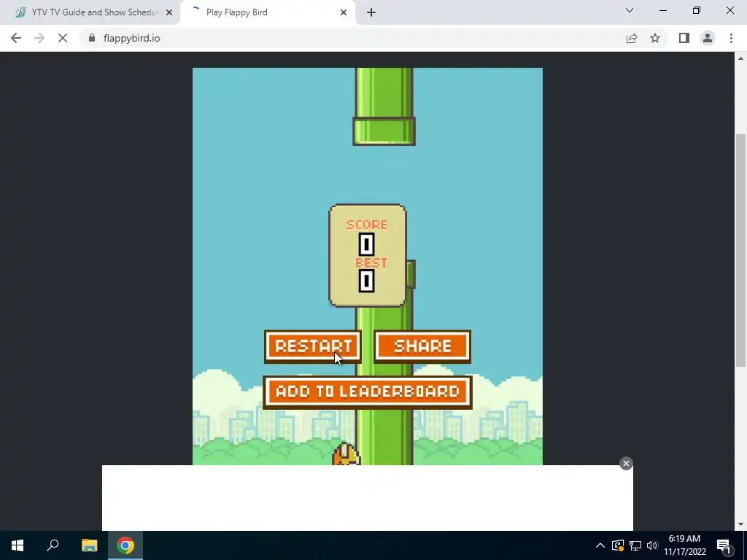This screenshot has height=560, width=747.
Task: Expand the tab search dropdown
Action: [630, 10]
